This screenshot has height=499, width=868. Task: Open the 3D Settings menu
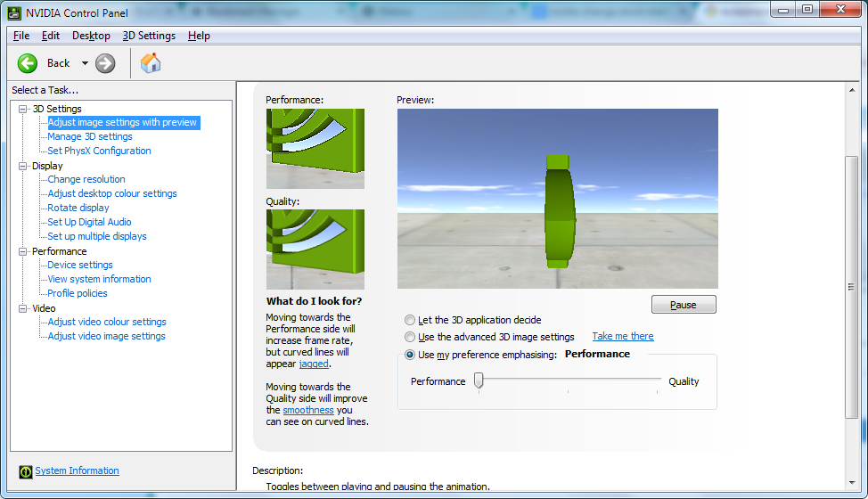click(x=149, y=36)
